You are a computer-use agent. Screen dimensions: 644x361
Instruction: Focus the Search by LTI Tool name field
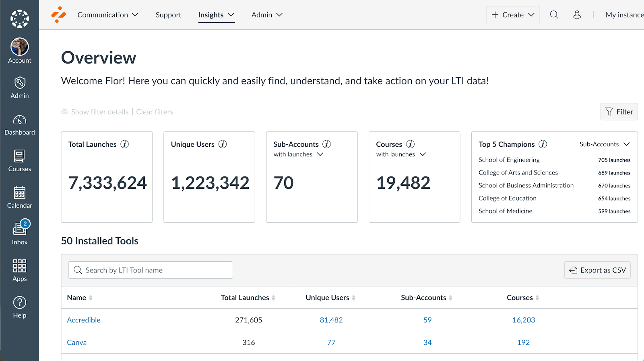pyautogui.click(x=151, y=270)
